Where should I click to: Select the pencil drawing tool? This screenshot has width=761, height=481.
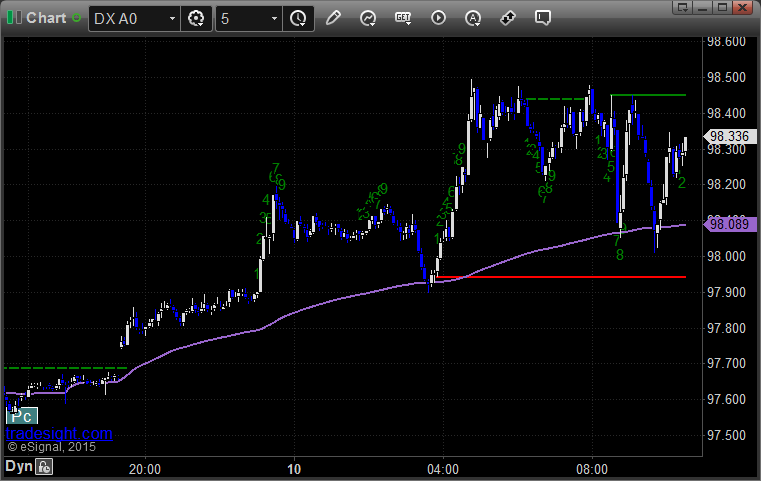tap(333, 18)
